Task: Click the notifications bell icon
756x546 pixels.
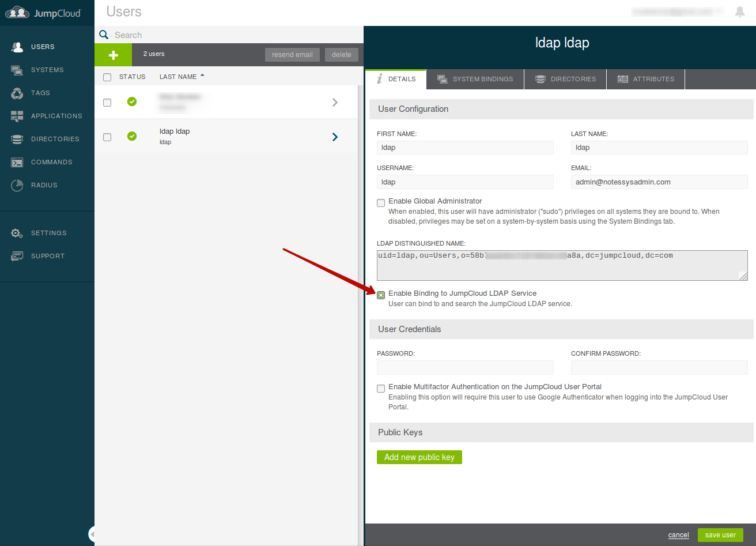Action: coord(740,12)
